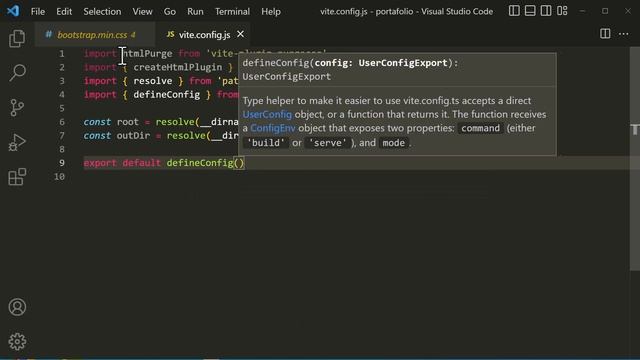Image resolution: width=640 pixels, height=360 pixels.
Task: Click the 'build' code token in tooltip
Action: click(266, 143)
